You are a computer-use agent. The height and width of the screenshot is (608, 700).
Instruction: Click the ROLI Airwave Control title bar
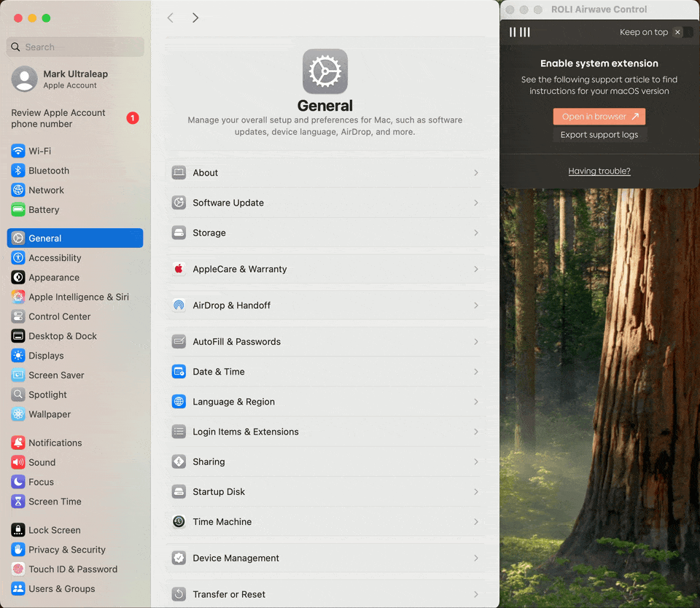(x=599, y=9)
